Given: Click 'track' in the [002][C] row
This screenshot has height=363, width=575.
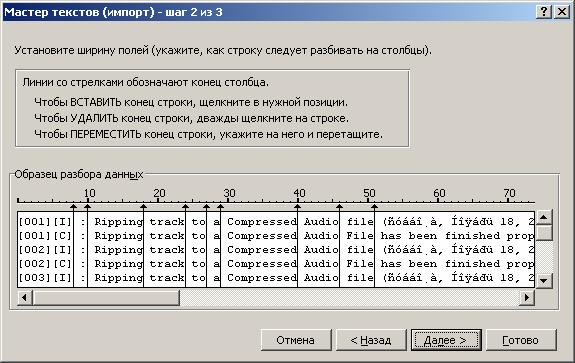Looking at the screenshot, I should point(167,264).
